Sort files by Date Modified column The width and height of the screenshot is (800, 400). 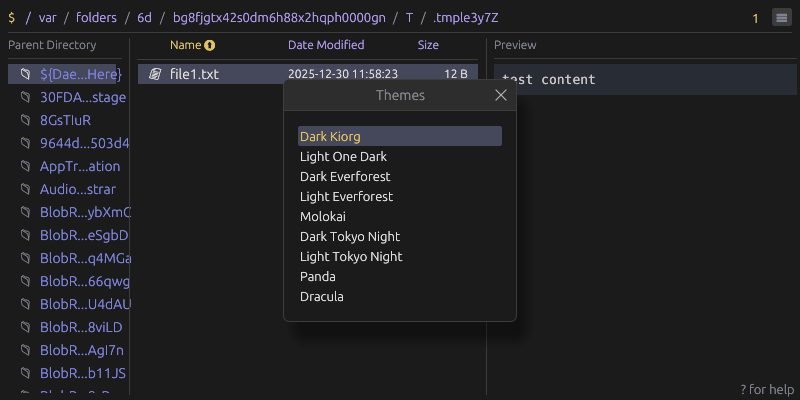pyautogui.click(x=326, y=45)
